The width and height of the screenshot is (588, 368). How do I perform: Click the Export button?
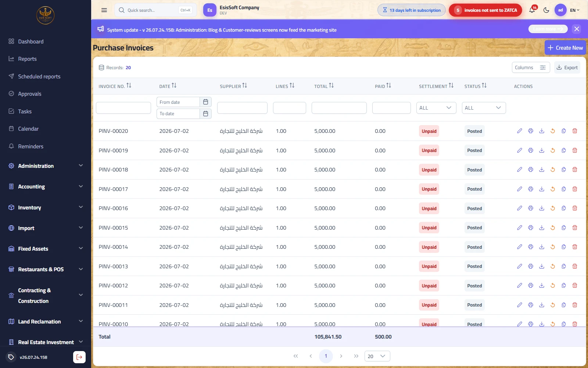tap(567, 68)
